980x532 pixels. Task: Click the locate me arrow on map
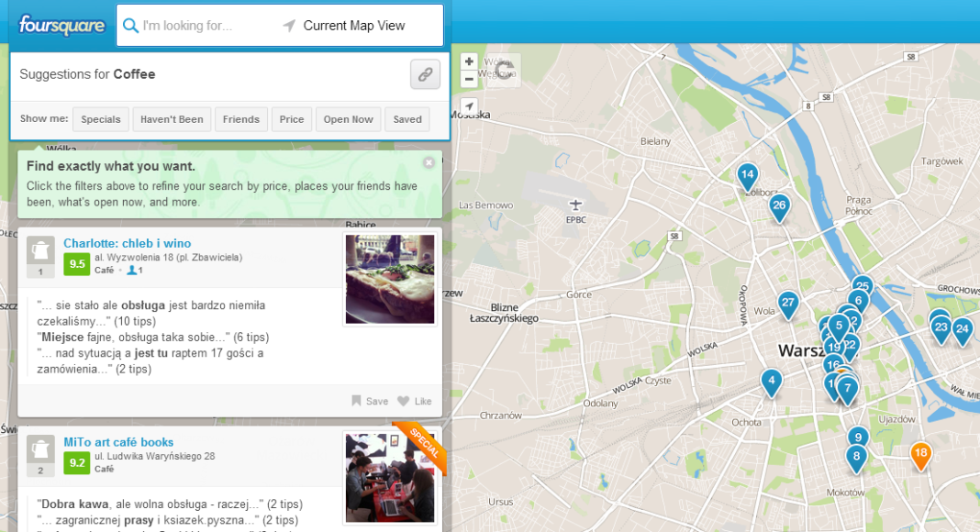pos(469,106)
